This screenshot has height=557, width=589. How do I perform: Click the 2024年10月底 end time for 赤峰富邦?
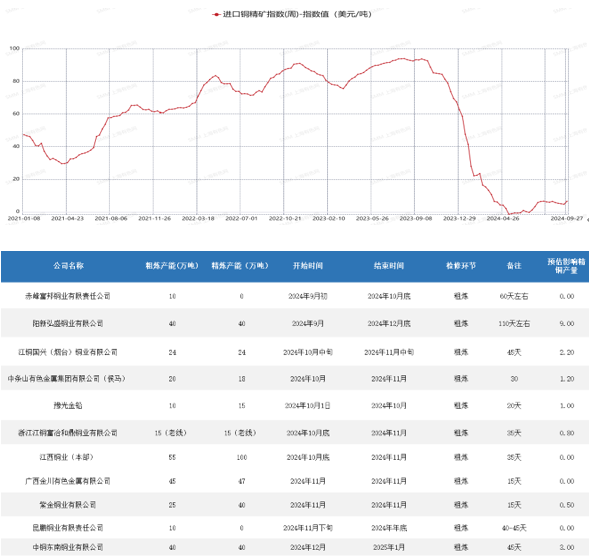tap(389, 296)
